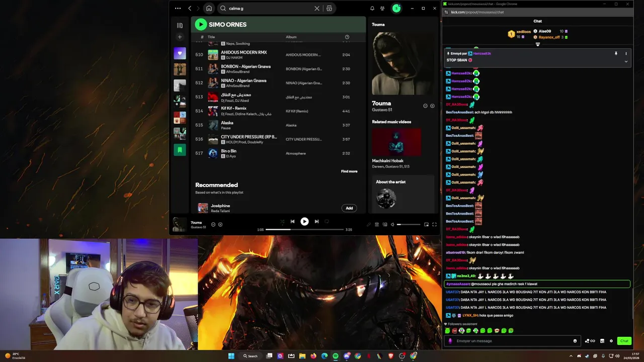Screen dimensions: 644x362
Task: Open Spotify miniplayer icon
Action: point(426,225)
